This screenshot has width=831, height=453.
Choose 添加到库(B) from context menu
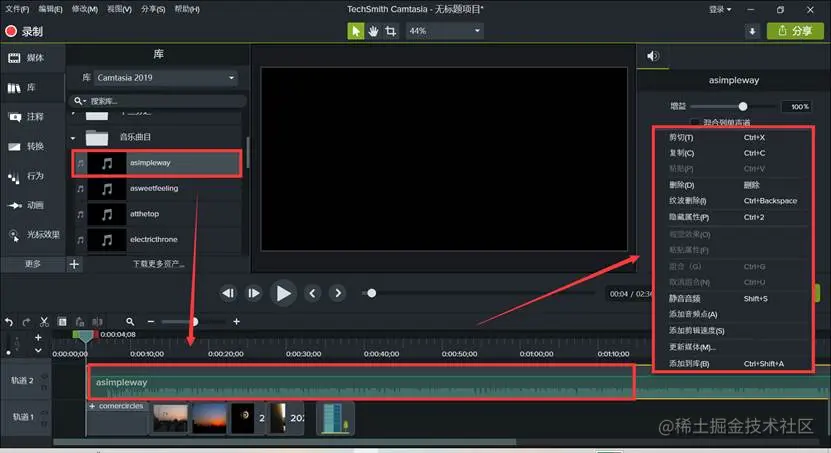pyautogui.click(x=732, y=364)
